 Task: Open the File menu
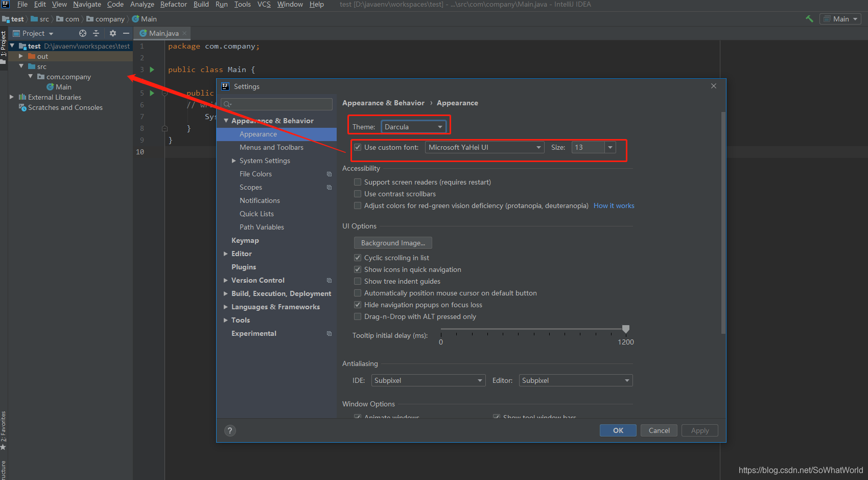22,4
